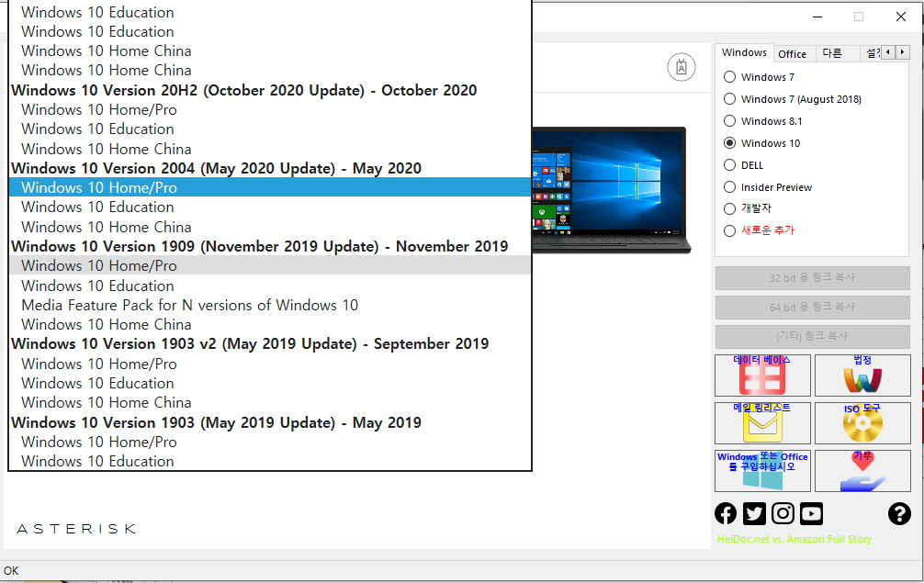
Task: Choose Windows 10 Home/Pro under Version 1903 v2
Action: [x=270, y=364]
